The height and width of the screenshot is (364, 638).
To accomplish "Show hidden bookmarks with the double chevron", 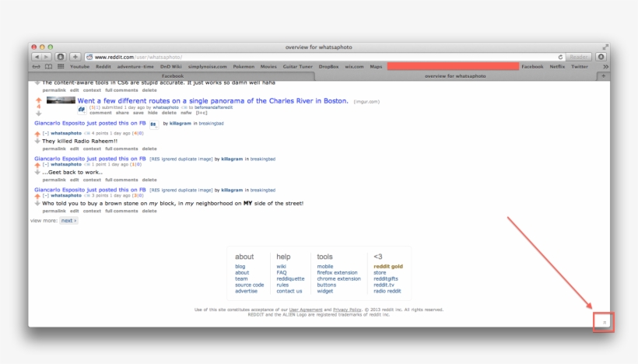I will 605,66.
